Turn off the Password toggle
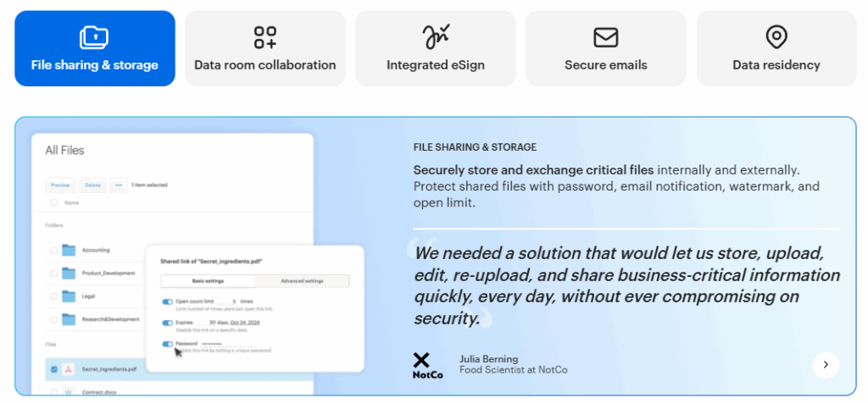This screenshot has height=404, width=868. click(x=168, y=343)
